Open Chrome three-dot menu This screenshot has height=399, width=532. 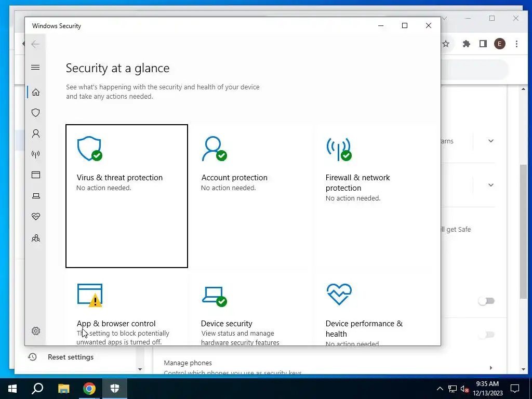[x=516, y=44]
